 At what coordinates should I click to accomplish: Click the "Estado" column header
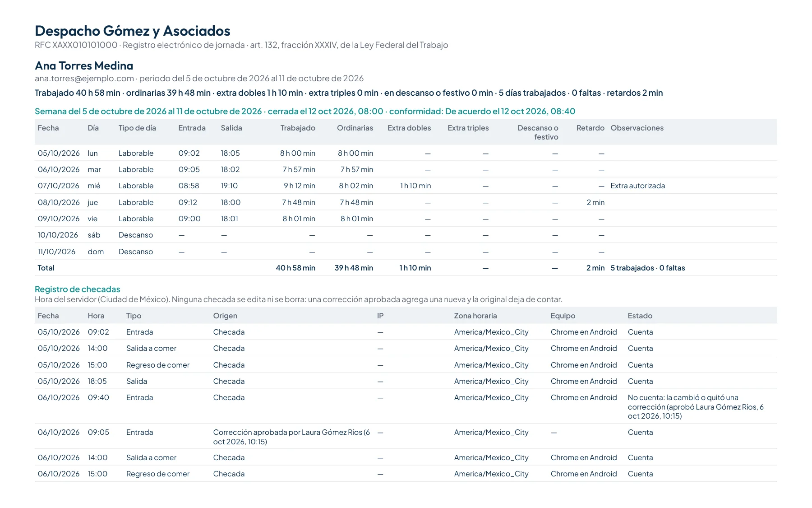coord(640,316)
